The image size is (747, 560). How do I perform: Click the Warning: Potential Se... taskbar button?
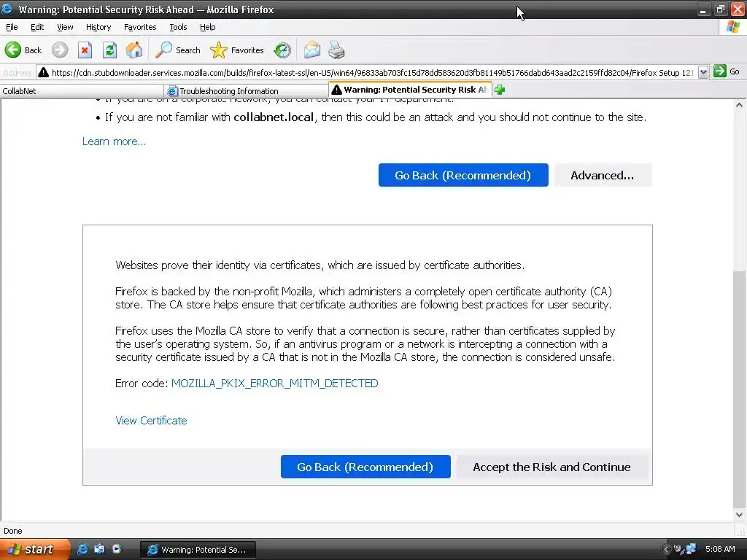[198, 550]
